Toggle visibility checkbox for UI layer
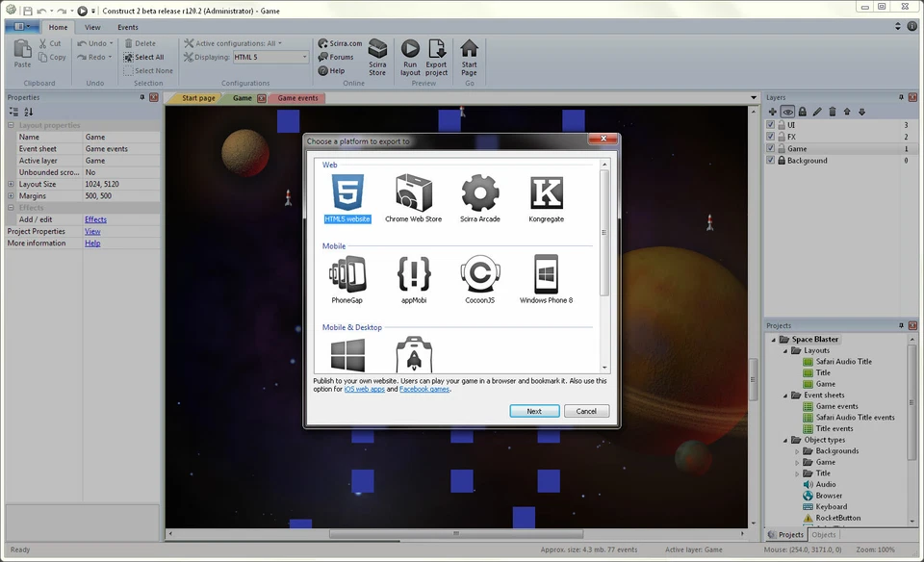Screen dimensions: 924x562 (770, 125)
